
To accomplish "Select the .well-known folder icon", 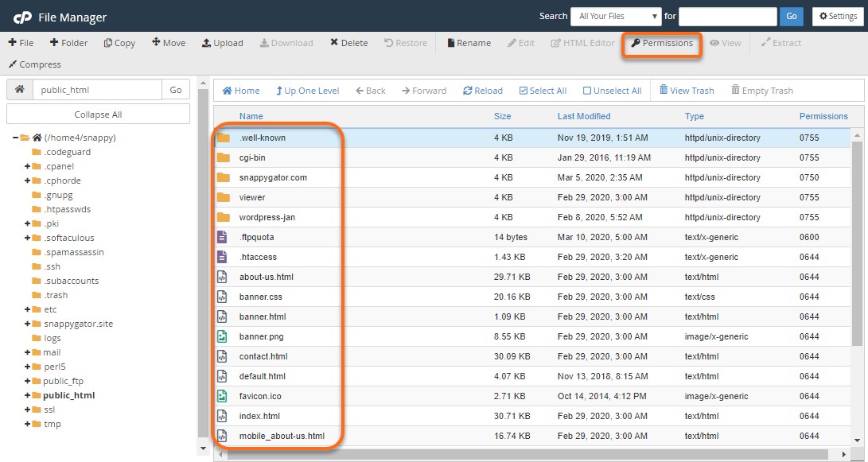I will point(223,138).
